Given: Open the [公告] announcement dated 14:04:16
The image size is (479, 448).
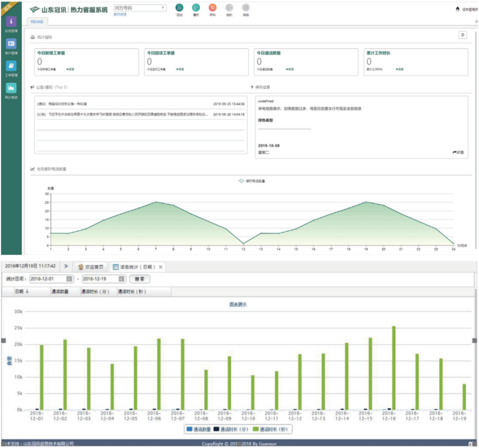Looking at the screenshot, I should coord(141,114).
